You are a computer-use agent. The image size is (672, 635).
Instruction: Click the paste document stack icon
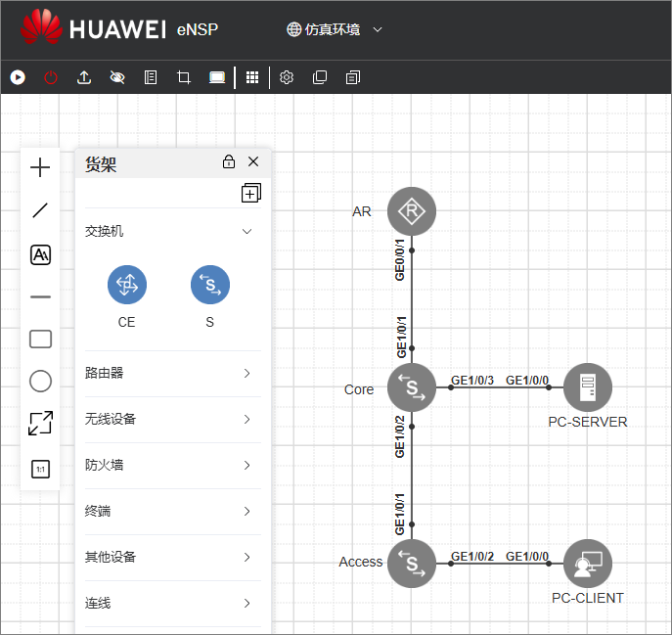(x=353, y=77)
